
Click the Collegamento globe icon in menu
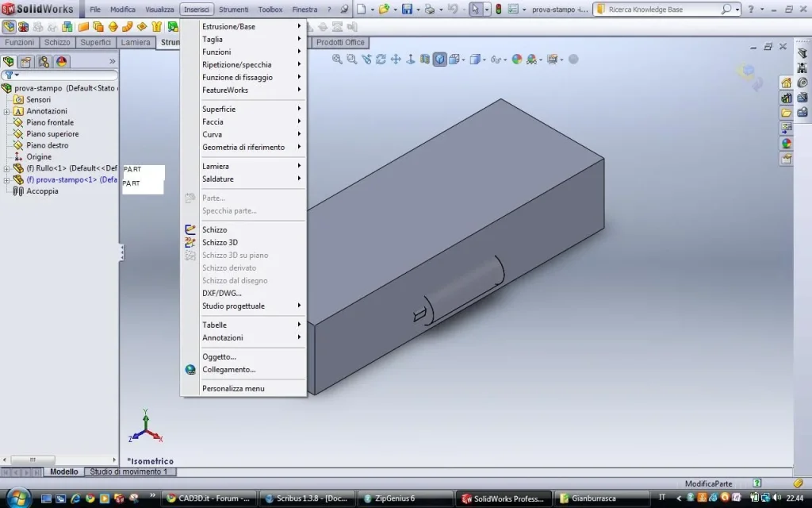pyautogui.click(x=190, y=370)
